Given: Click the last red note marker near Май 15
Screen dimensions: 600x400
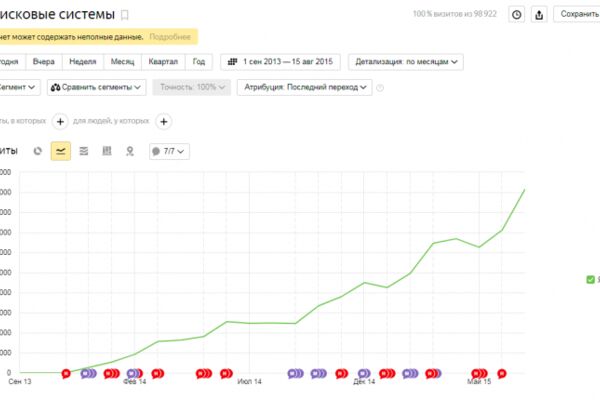Looking at the screenshot, I should point(502,374).
